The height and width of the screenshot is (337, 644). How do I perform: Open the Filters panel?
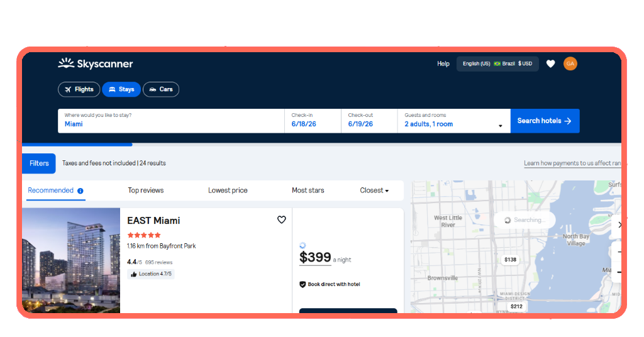coord(39,163)
